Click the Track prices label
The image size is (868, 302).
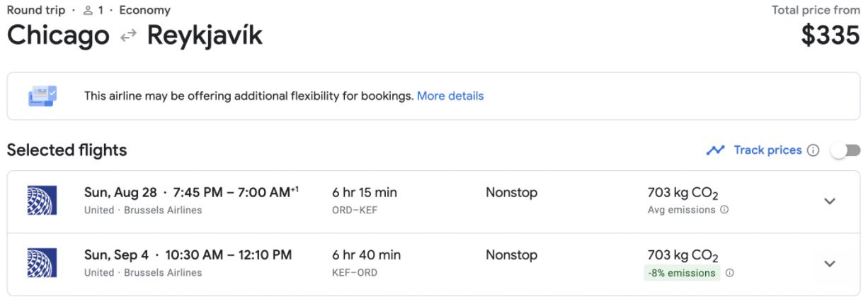point(767,150)
